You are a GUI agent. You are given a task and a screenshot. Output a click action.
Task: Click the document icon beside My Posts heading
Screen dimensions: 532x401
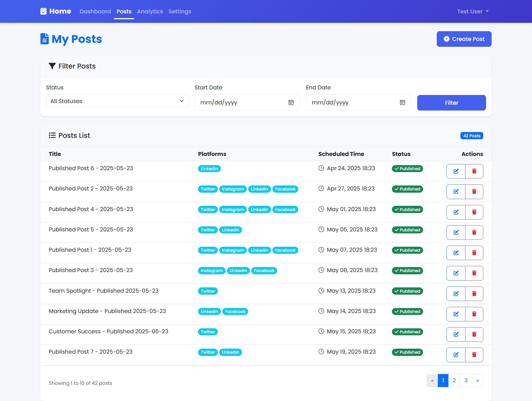click(x=44, y=39)
